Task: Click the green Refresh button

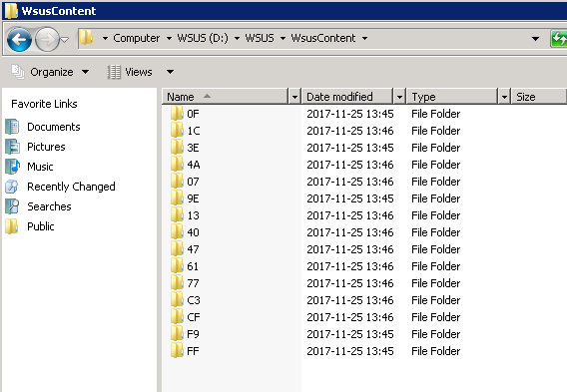Action: [x=559, y=39]
